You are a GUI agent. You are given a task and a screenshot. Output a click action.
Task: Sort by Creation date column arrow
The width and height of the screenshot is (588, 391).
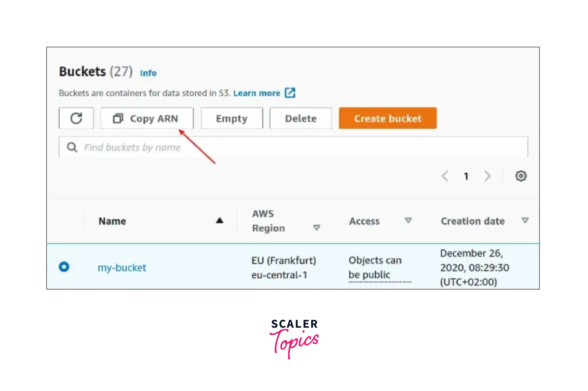point(525,220)
